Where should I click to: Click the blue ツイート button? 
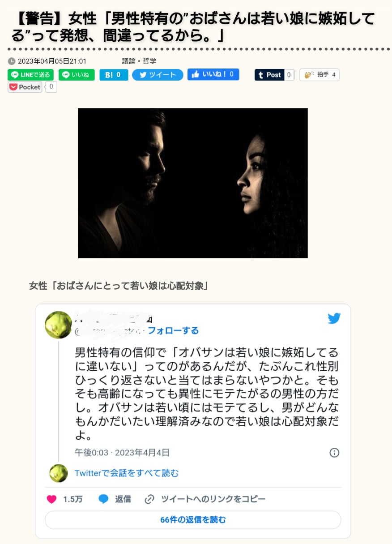158,75
